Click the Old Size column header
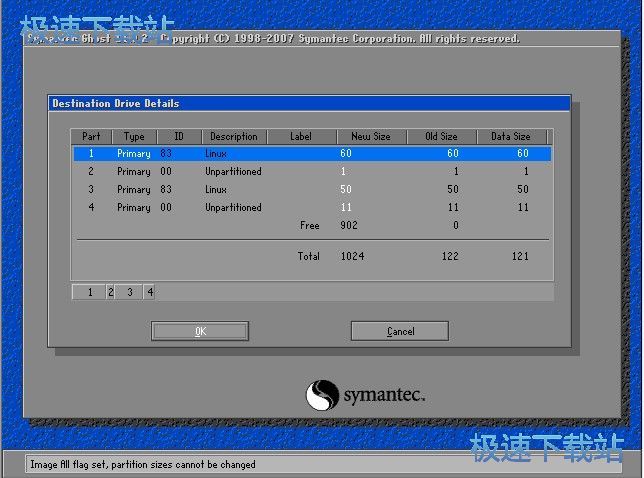The image size is (644, 478). click(442, 136)
